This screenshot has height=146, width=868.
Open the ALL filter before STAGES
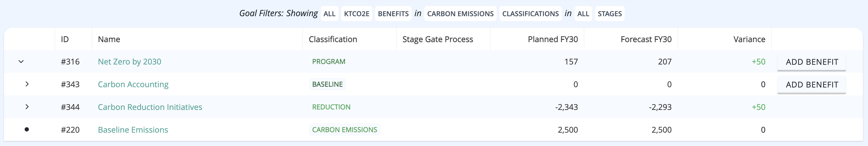coord(583,14)
